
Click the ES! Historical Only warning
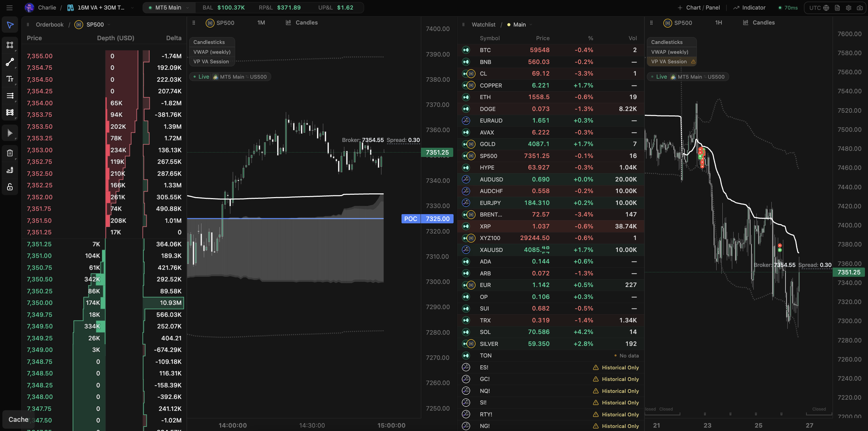click(x=616, y=368)
